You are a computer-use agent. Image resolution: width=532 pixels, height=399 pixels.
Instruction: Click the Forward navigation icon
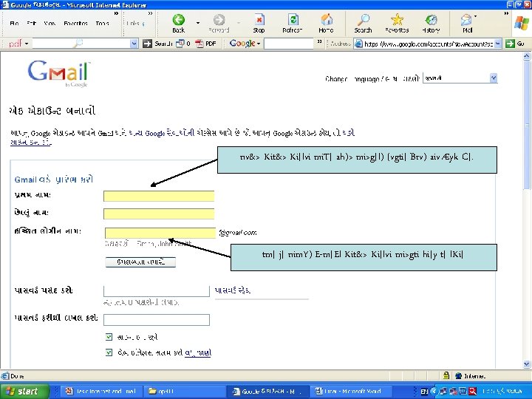click(x=219, y=20)
